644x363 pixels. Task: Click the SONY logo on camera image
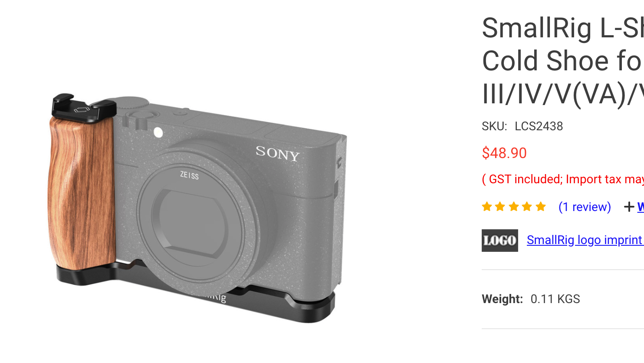click(x=278, y=153)
